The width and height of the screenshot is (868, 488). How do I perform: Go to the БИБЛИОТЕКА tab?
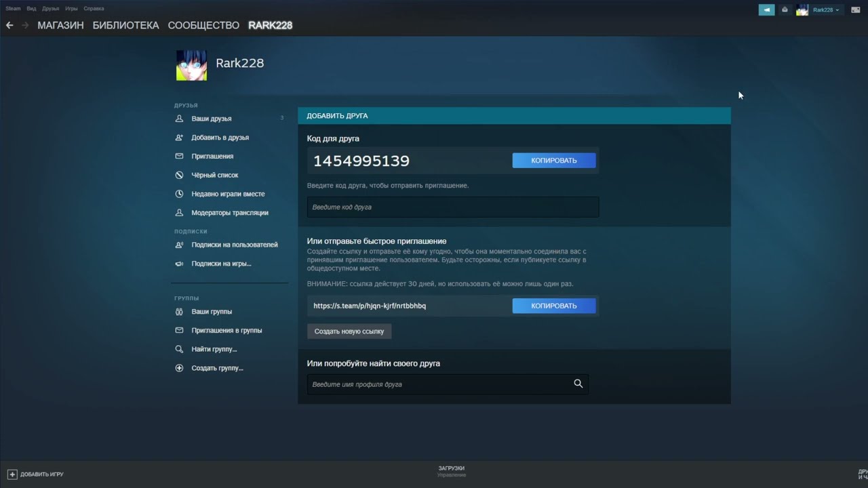(x=125, y=25)
